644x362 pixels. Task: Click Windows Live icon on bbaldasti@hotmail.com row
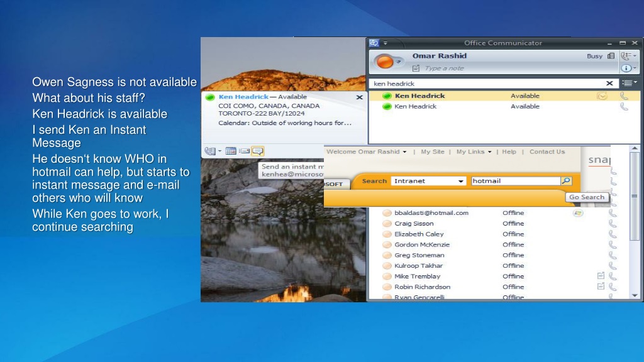(x=578, y=213)
